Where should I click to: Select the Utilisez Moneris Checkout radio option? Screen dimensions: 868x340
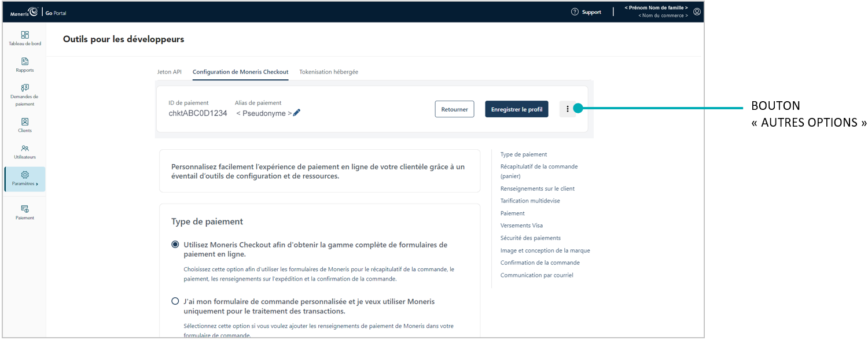(x=175, y=245)
